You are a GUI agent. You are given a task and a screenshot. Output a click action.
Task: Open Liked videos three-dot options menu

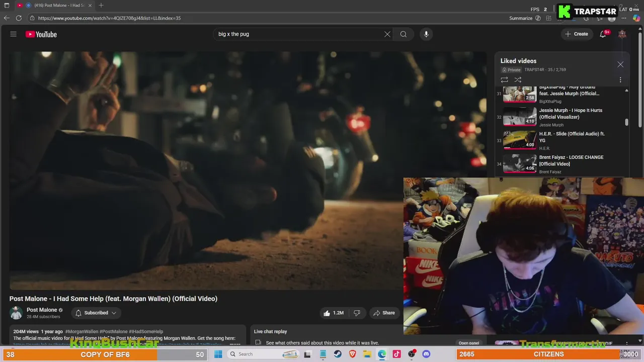pyautogui.click(x=620, y=80)
